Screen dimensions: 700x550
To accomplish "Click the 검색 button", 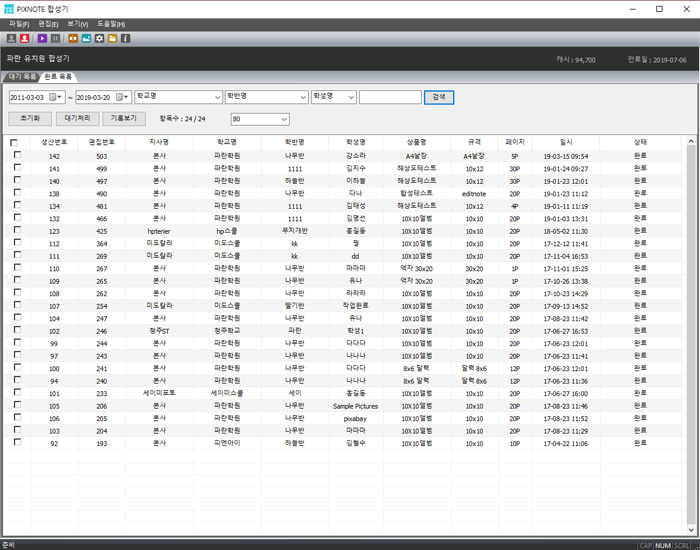I will [439, 97].
